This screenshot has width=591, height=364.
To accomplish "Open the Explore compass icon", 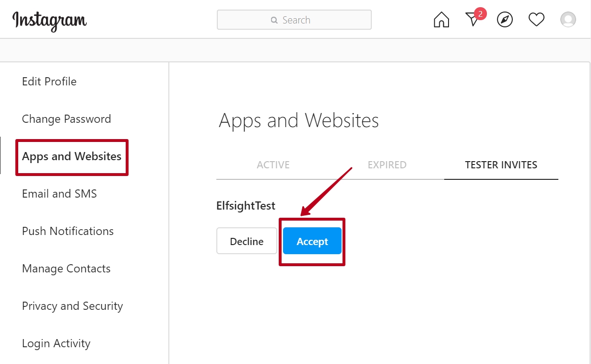I will click(x=505, y=20).
